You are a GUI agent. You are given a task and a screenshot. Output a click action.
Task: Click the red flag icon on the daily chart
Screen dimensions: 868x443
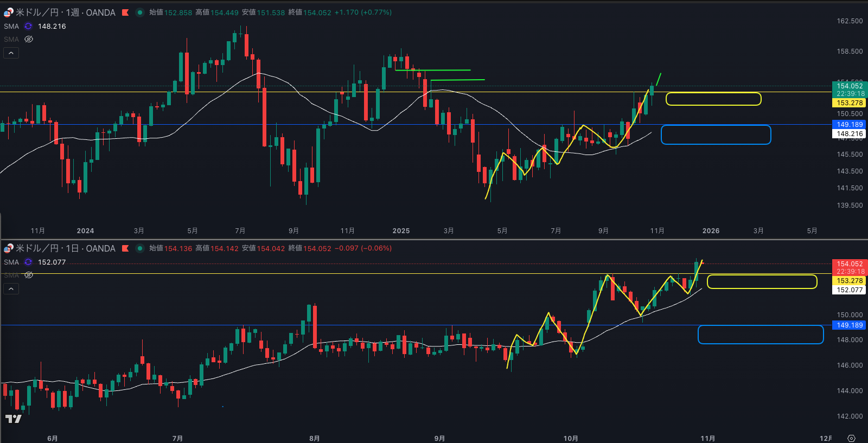[x=125, y=248]
